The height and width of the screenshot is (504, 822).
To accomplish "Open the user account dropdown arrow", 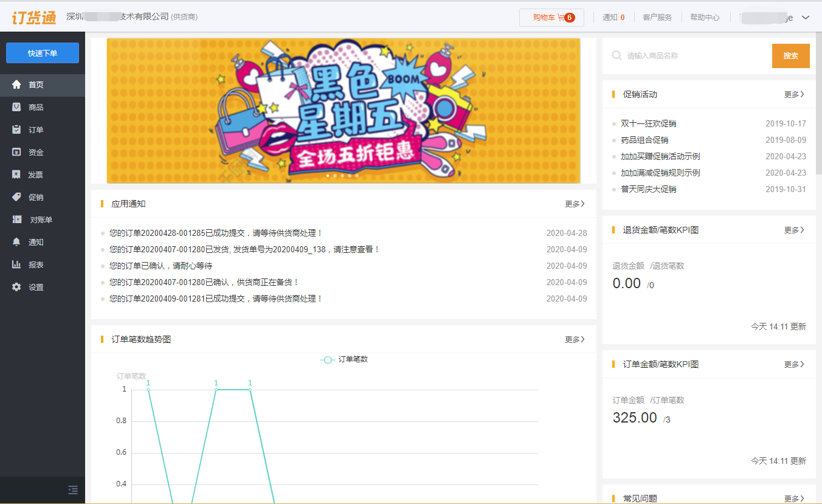I will pos(806,18).
